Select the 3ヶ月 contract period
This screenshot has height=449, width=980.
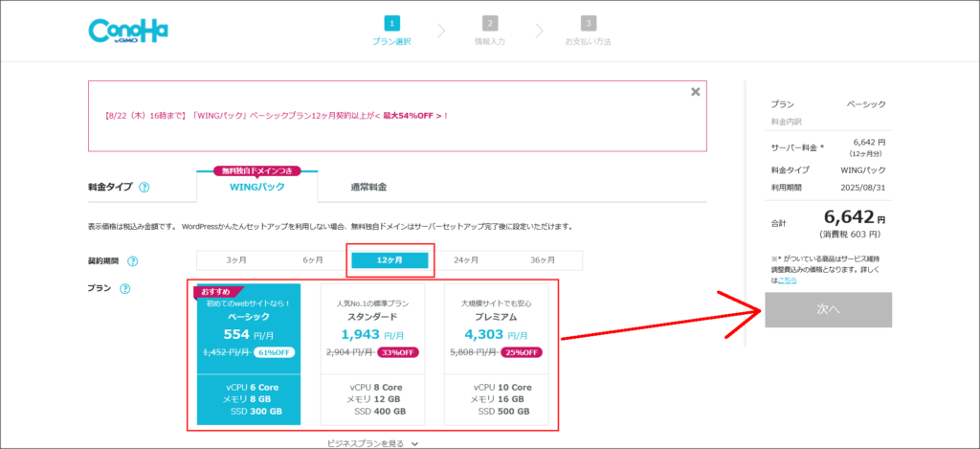tap(235, 260)
